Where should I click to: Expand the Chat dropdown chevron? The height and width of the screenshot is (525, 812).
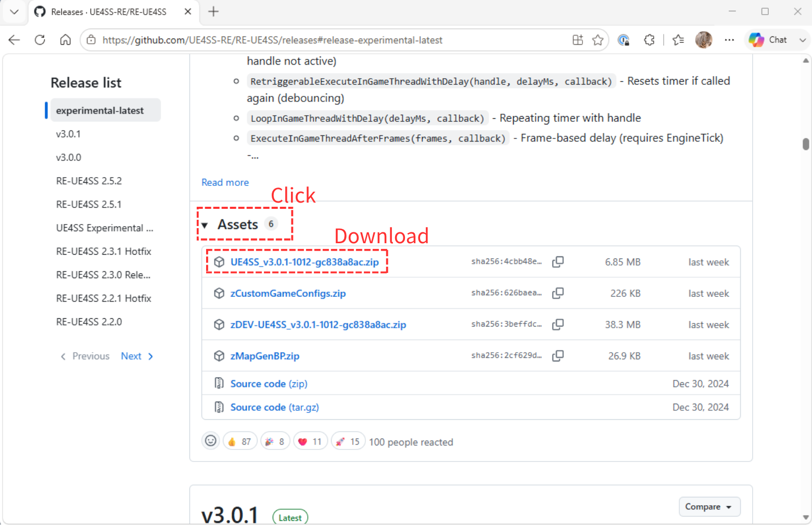click(x=803, y=40)
